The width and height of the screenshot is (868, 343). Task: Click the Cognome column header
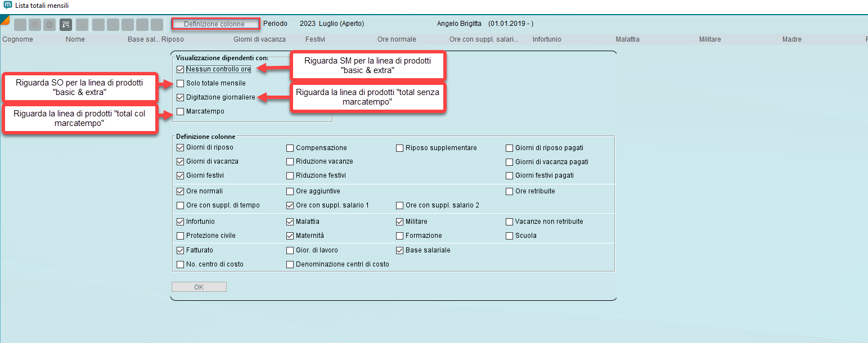[x=18, y=39]
